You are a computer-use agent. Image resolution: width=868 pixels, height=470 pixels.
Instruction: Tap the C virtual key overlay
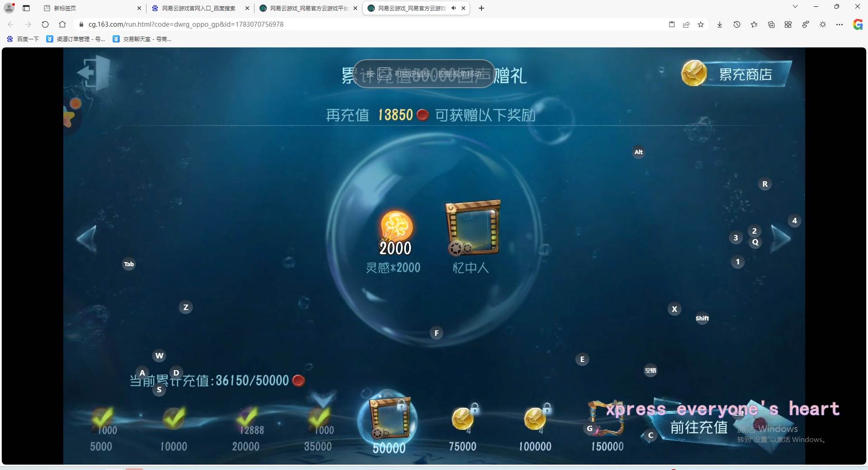click(x=651, y=436)
